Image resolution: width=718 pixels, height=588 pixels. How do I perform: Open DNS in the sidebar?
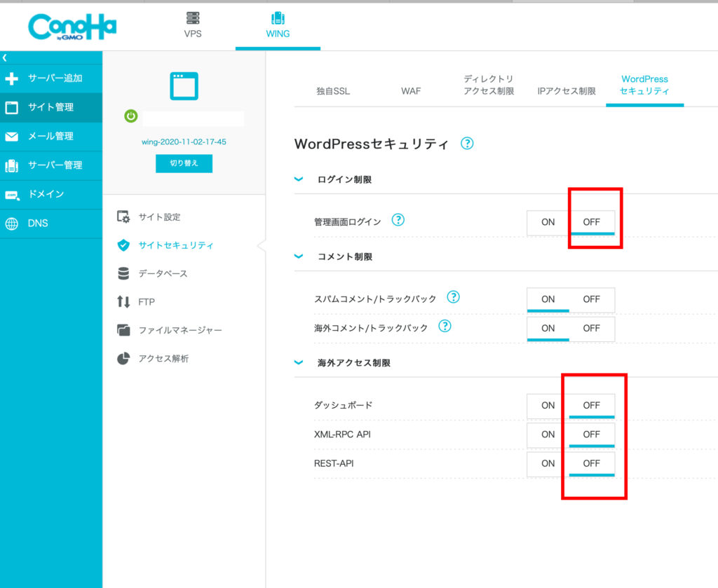pos(51,224)
